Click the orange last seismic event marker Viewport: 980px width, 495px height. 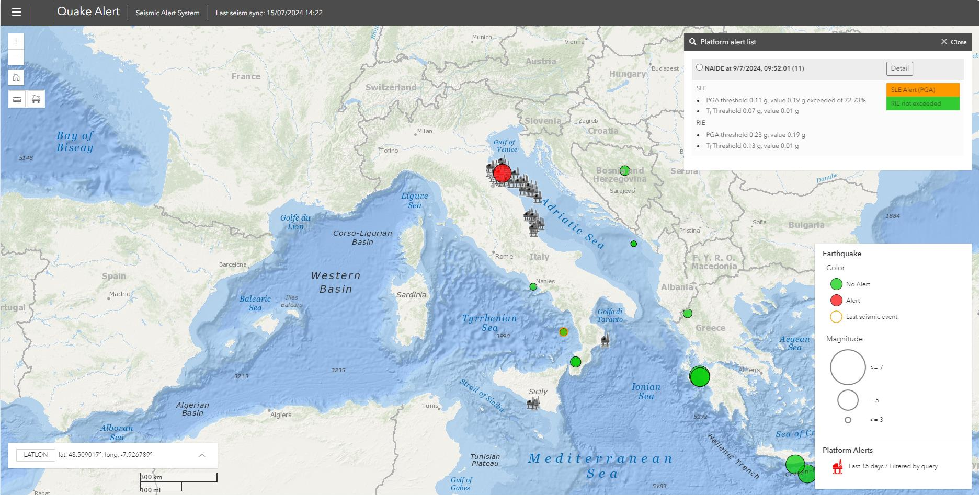pyautogui.click(x=564, y=331)
